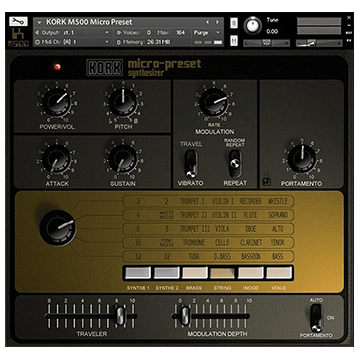Go to the next preset arrow
Image resolution: width=360 pixels, height=360 pixels.
pos(217,22)
